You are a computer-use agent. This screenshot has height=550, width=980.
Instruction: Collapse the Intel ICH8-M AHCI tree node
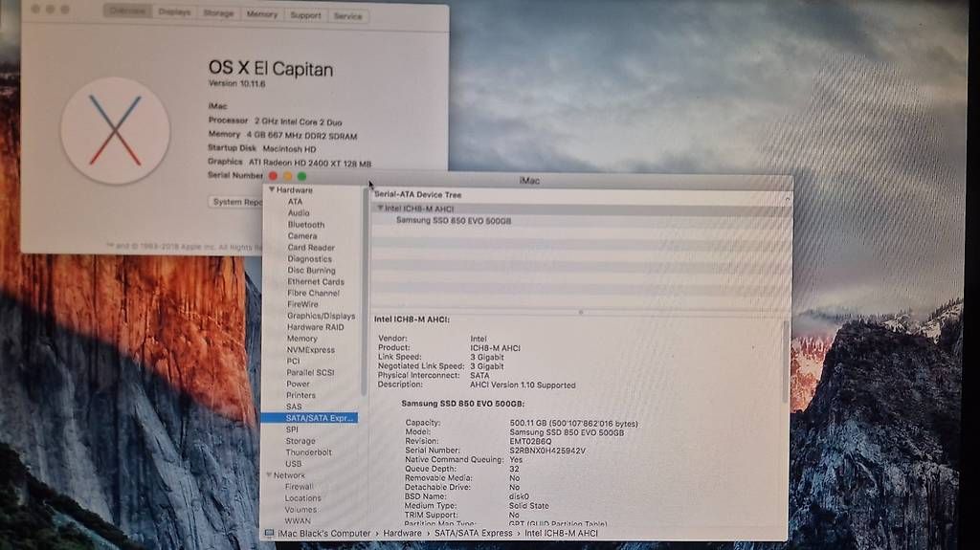tap(380, 209)
